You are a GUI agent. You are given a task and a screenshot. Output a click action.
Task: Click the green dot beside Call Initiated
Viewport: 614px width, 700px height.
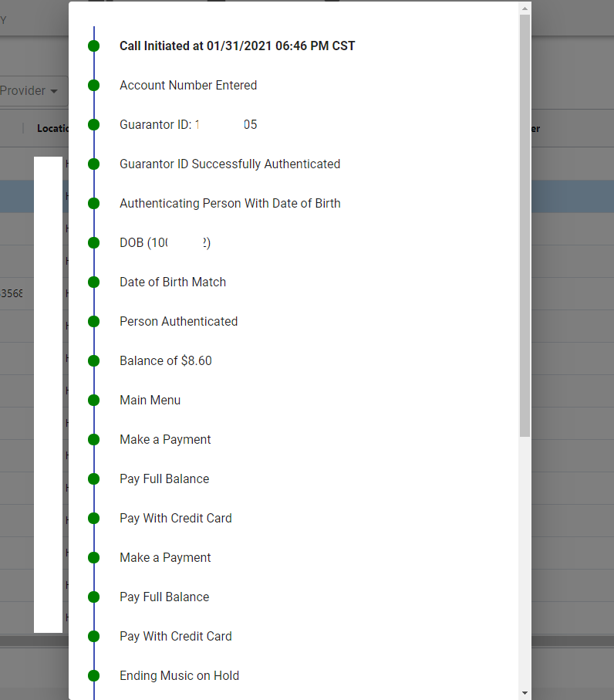93,46
